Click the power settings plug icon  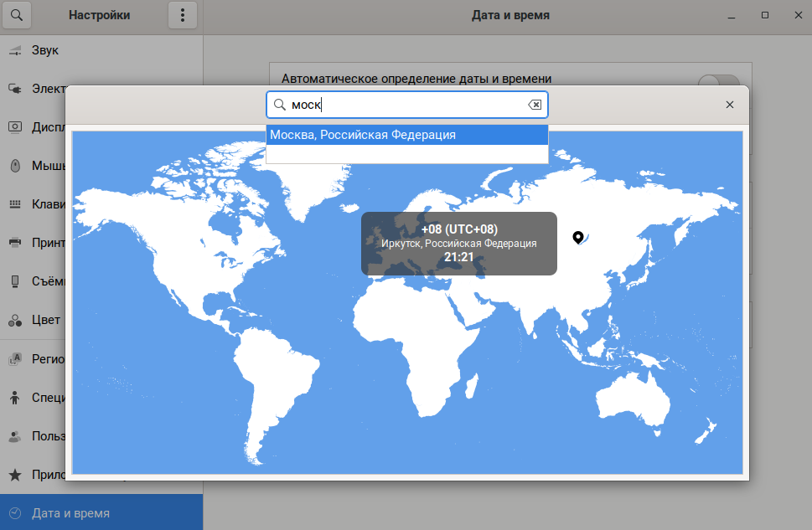coord(14,88)
